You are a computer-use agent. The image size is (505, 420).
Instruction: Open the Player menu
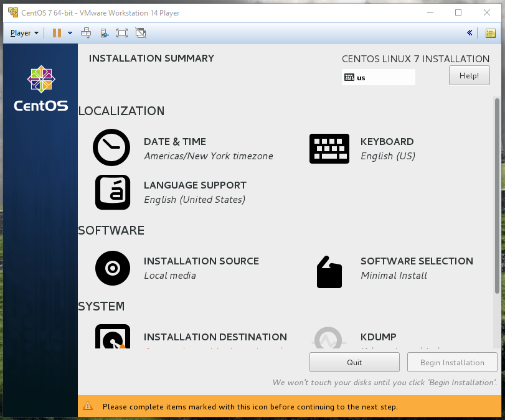24,33
